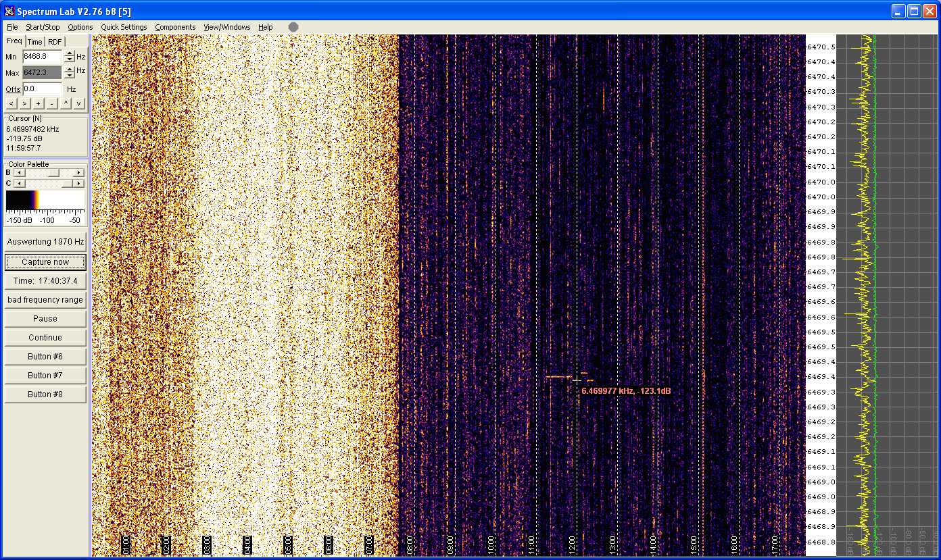Shift frequency range left with the < button
This screenshot has width=941, height=560.
coord(11,103)
